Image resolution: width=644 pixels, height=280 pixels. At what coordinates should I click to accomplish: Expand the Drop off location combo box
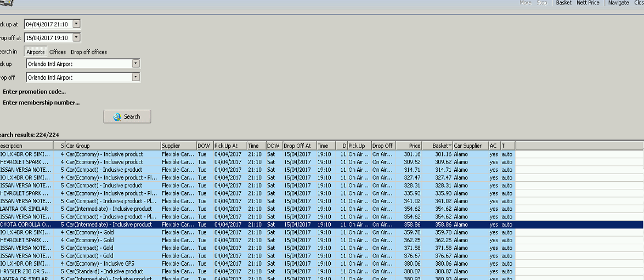(x=135, y=77)
